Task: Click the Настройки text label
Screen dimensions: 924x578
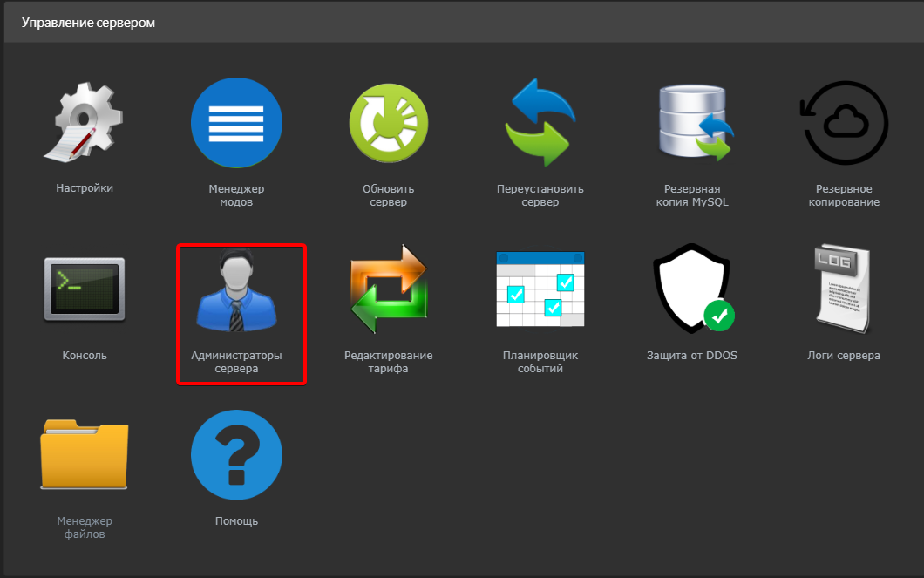Action: click(x=85, y=188)
